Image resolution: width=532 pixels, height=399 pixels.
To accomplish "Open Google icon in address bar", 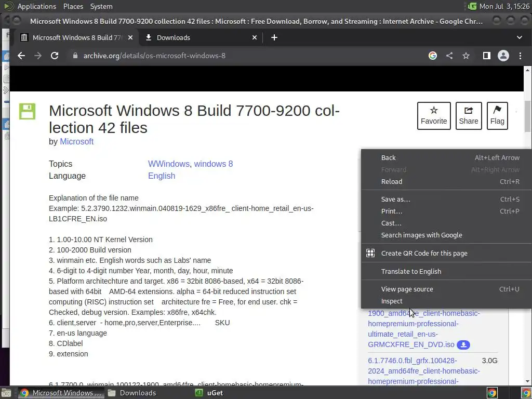I will [x=433, y=56].
